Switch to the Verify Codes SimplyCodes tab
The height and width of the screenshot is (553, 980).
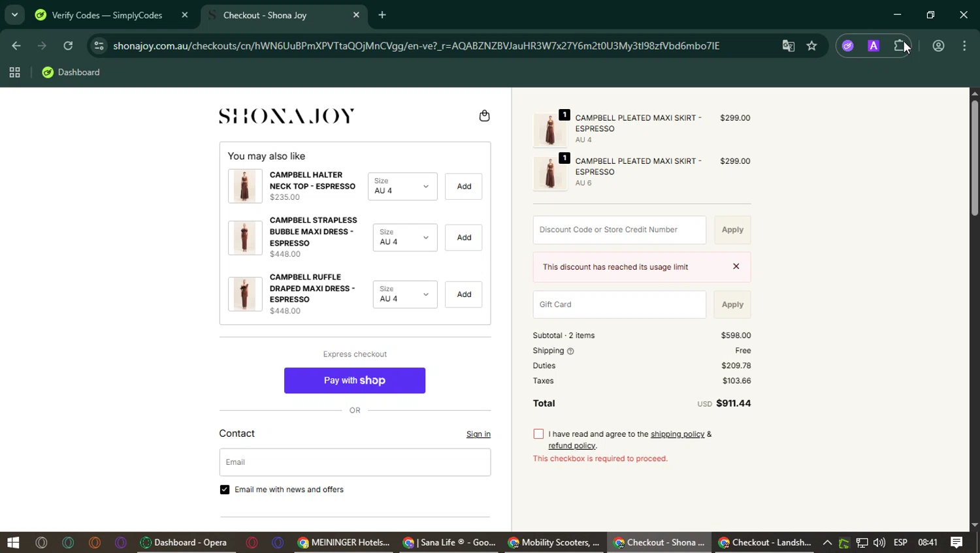(108, 15)
